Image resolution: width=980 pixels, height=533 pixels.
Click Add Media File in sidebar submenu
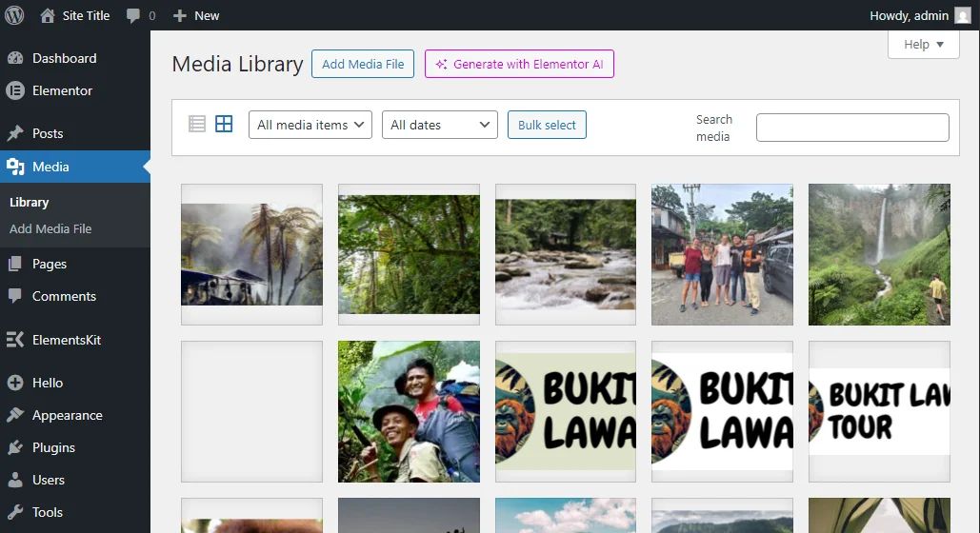point(50,228)
